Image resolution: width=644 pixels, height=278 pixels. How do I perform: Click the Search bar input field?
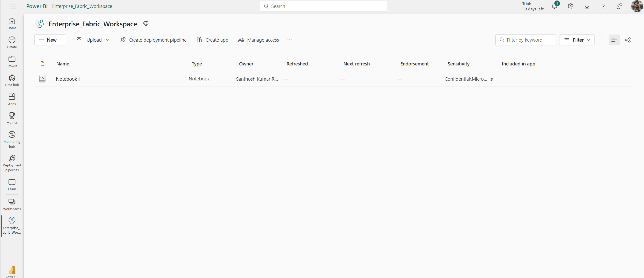(x=323, y=6)
